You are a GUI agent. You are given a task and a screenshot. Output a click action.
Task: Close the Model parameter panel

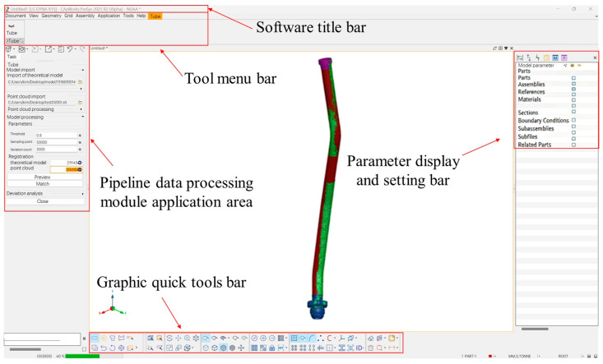595,58
